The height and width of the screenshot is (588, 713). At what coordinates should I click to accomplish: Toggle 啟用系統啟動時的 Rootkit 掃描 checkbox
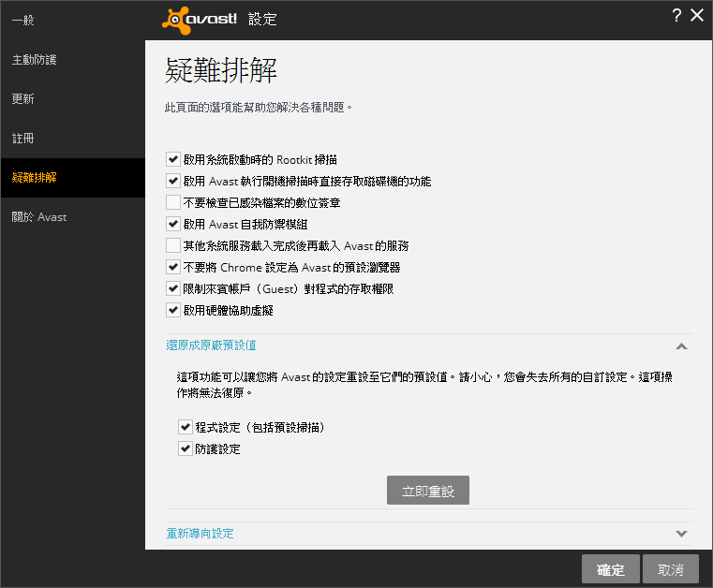pyautogui.click(x=172, y=159)
